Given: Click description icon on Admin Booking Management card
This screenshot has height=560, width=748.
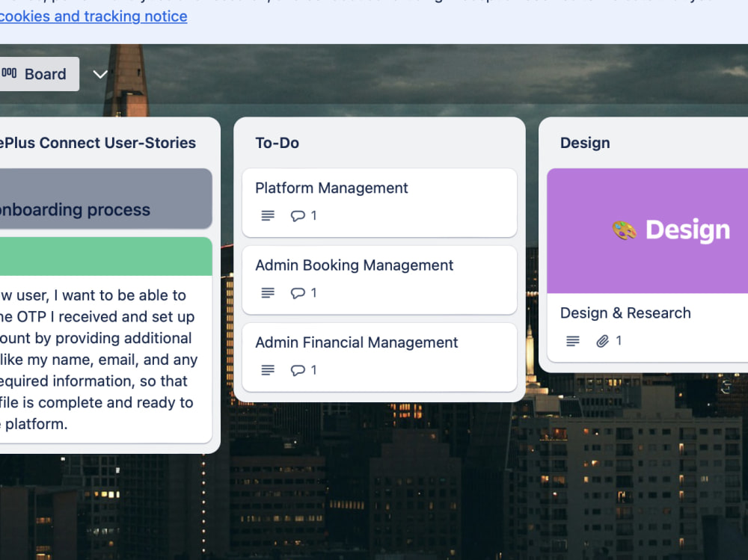Looking at the screenshot, I should click(x=268, y=293).
